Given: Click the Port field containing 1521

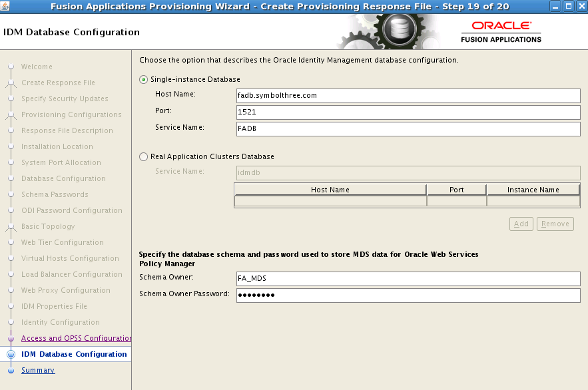Looking at the screenshot, I should click(x=408, y=112).
